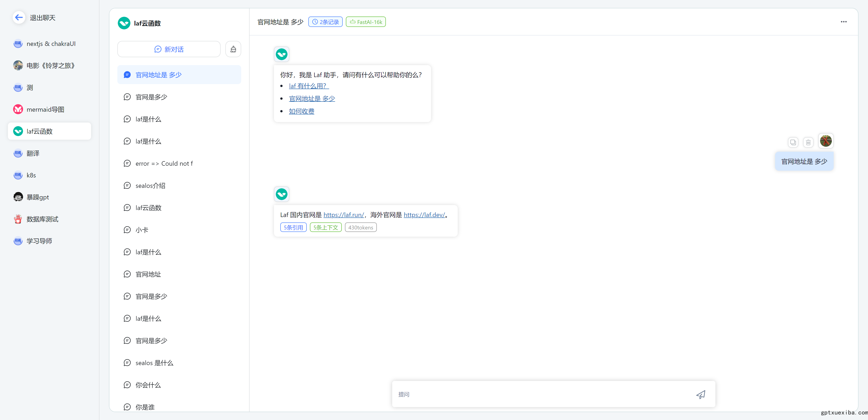Send message with paper plane icon
The width and height of the screenshot is (868, 420).
[x=701, y=394]
